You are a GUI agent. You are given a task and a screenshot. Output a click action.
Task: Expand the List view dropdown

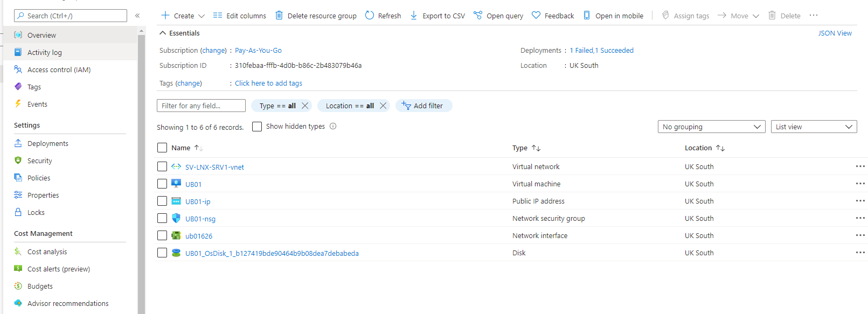coord(814,127)
